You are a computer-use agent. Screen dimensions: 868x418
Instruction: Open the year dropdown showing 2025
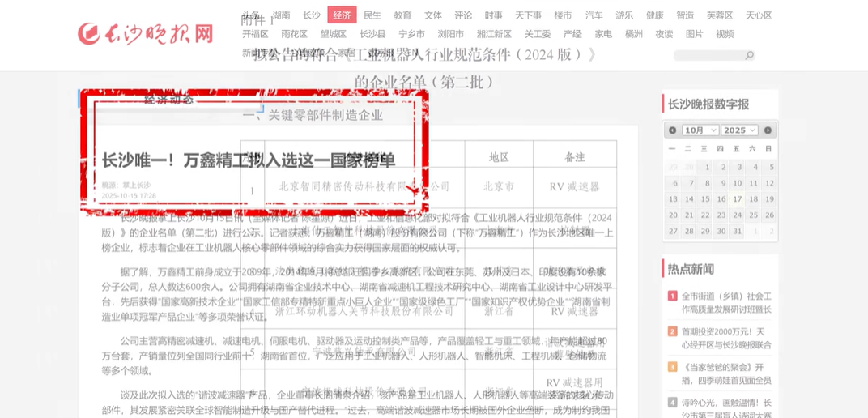[x=739, y=130]
